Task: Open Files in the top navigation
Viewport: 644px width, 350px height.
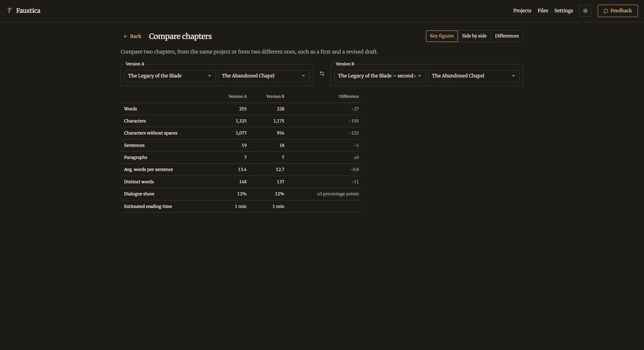Action: tap(543, 11)
